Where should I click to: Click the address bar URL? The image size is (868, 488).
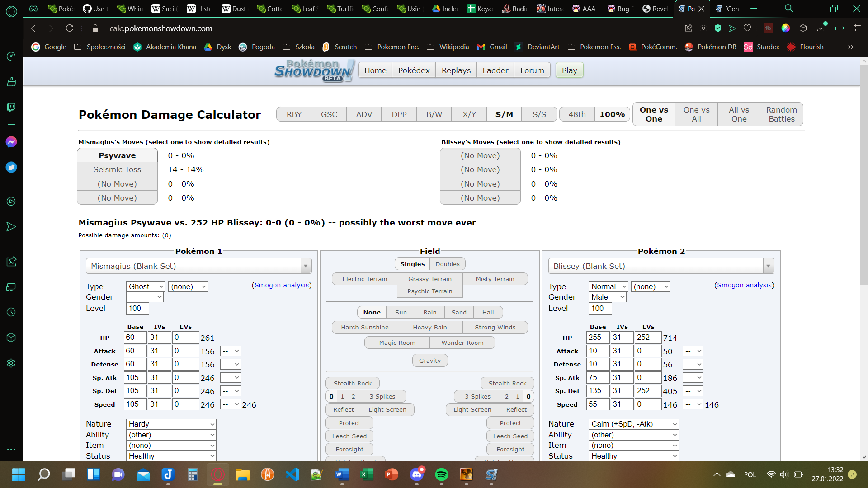160,28
